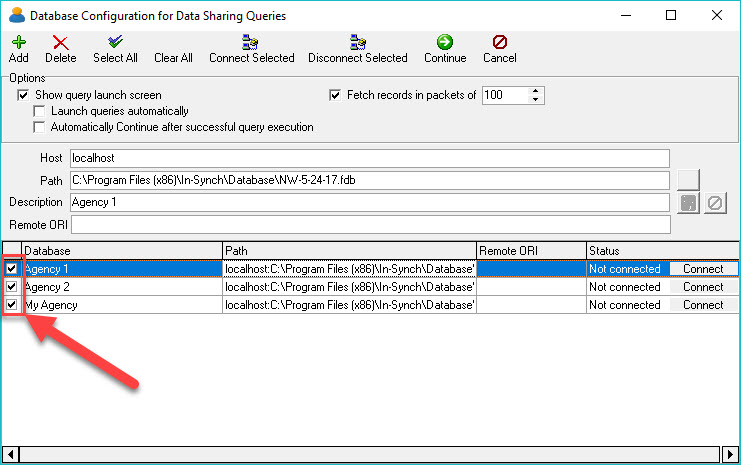Screen dimensions: 741x465
Task: Click Connect button for My Agency
Action: pos(703,305)
